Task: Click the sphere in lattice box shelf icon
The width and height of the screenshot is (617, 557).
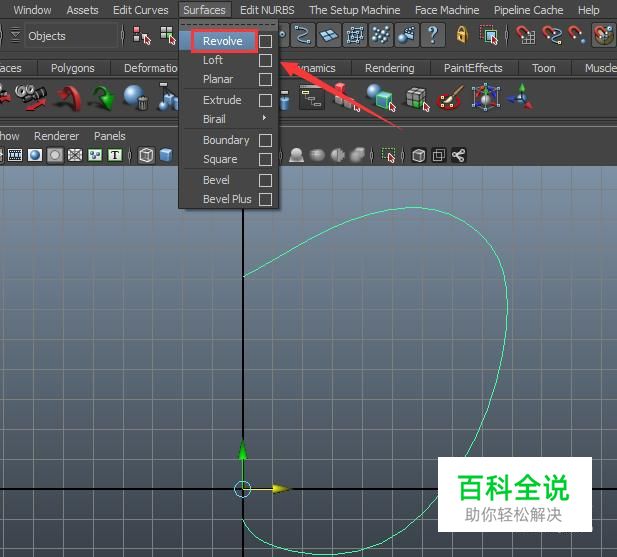Action: pyautogui.click(x=486, y=96)
